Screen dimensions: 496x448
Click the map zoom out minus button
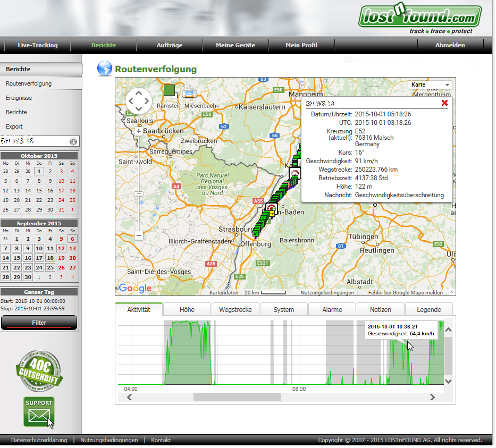(139, 235)
